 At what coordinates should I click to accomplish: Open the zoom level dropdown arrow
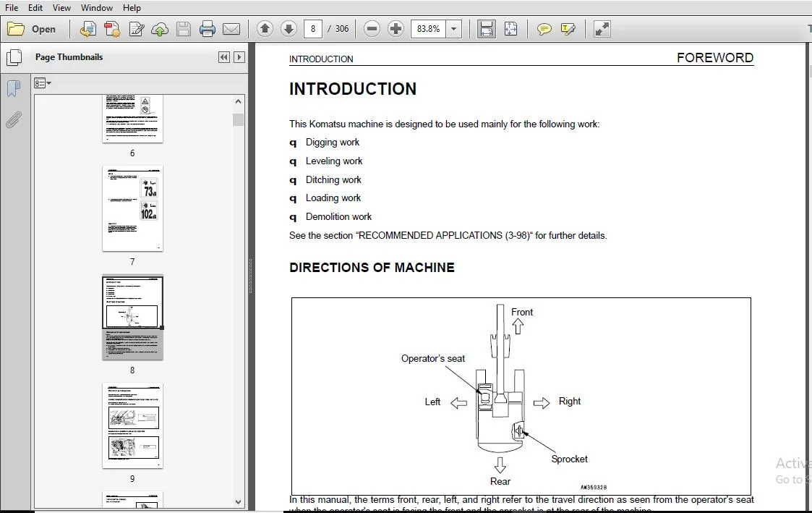[x=453, y=28]
